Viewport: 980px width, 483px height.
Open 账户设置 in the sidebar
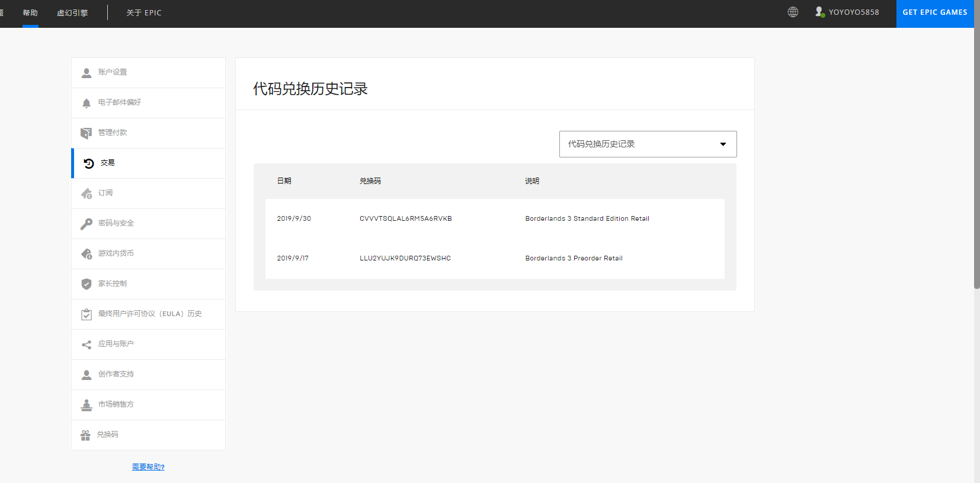point(148,73)
